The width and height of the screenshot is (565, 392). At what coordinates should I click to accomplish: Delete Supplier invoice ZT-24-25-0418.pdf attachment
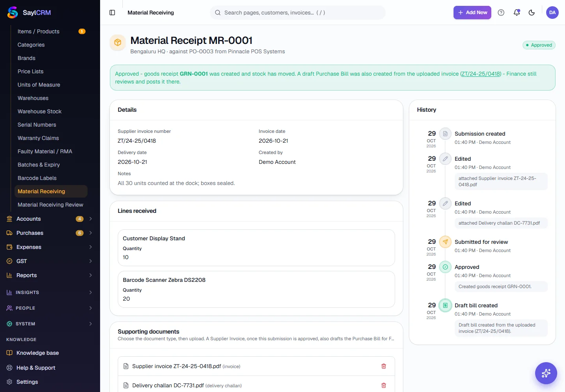tap(384, 366)
